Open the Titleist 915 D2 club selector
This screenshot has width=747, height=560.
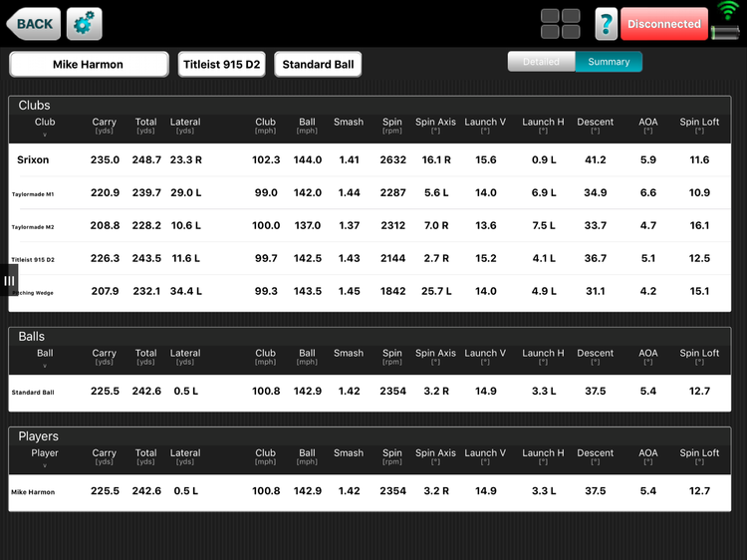point(221,65)
